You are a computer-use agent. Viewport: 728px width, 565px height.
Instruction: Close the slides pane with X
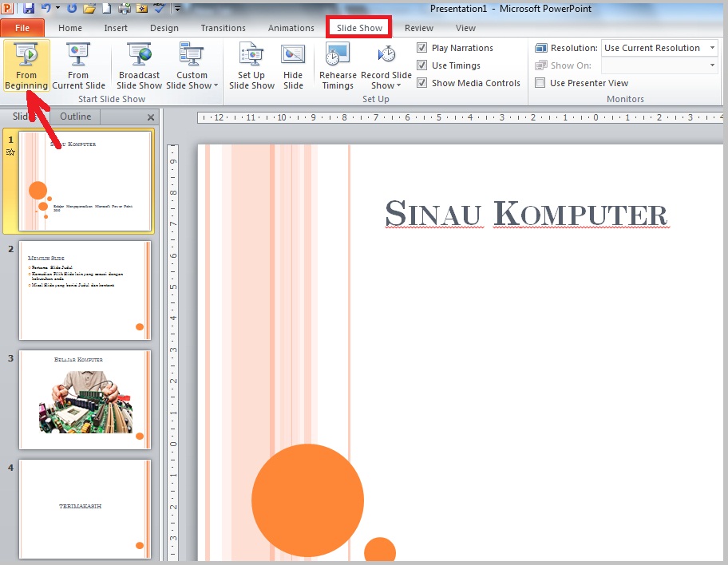coord(151,117)
